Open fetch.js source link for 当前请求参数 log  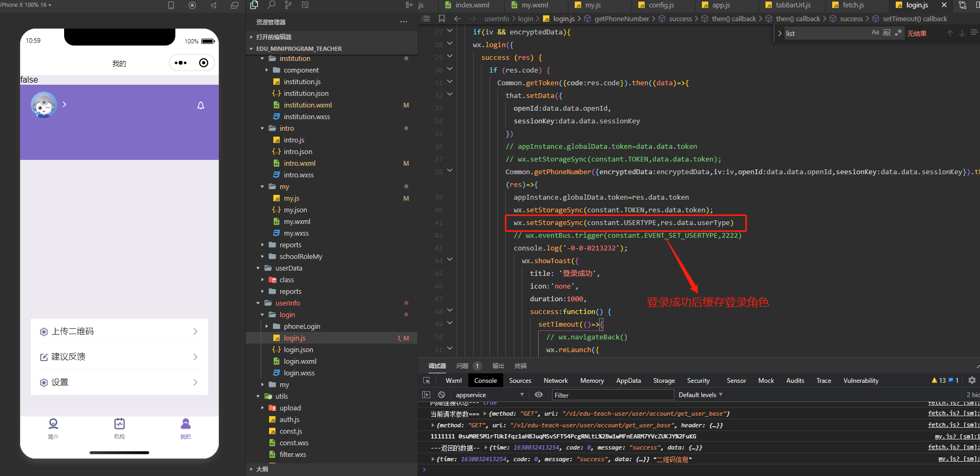(954, 414)
